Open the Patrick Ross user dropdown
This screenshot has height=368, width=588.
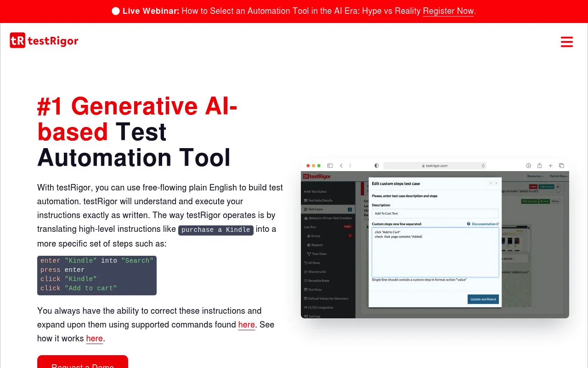559,176
